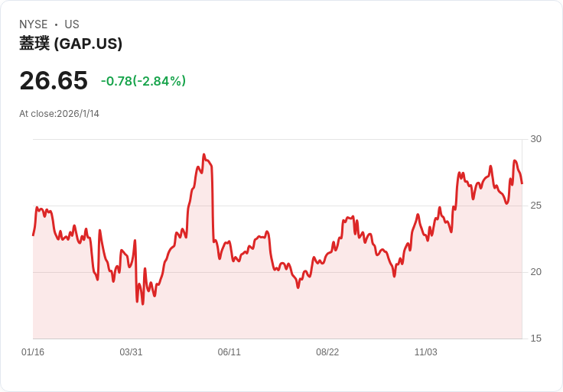Click the 25 y-axis label
The width and height of the screenshot is (563, 392).
click(535, 206)
